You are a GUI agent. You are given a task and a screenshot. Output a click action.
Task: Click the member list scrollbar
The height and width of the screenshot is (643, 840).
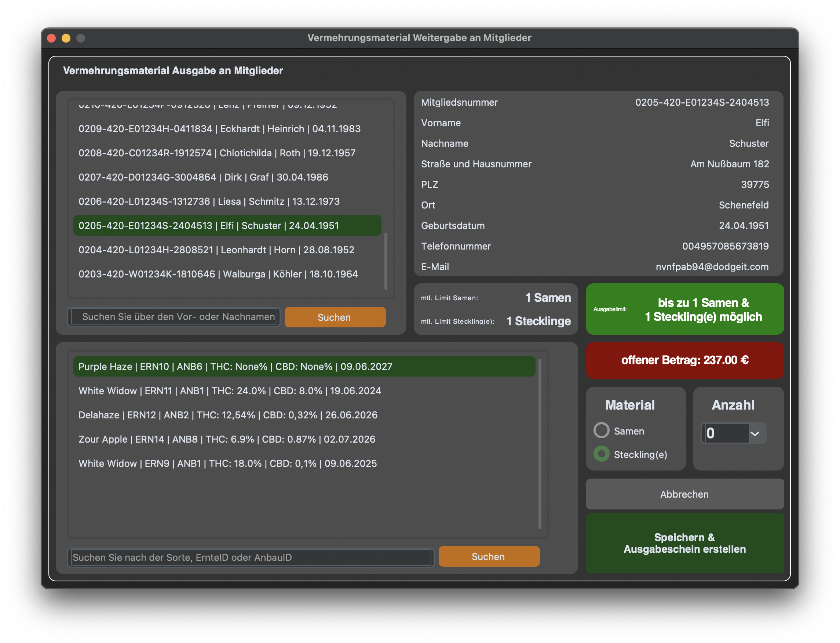pos(386,261)
